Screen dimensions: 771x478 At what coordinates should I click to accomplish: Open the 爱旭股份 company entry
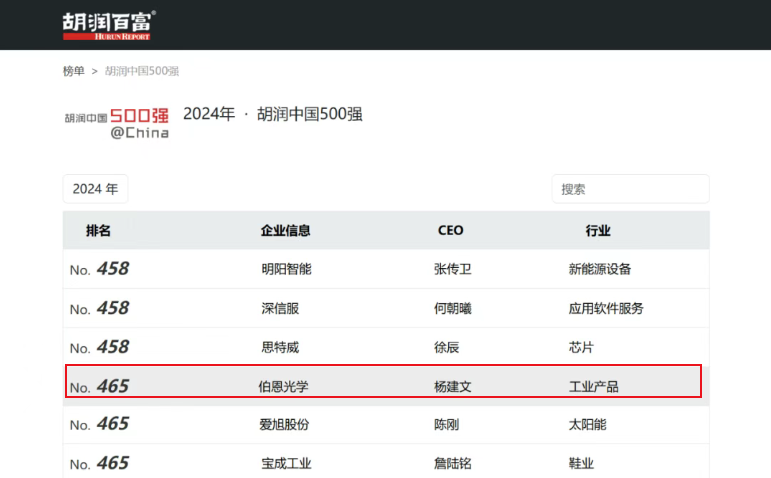coord(284,425)
